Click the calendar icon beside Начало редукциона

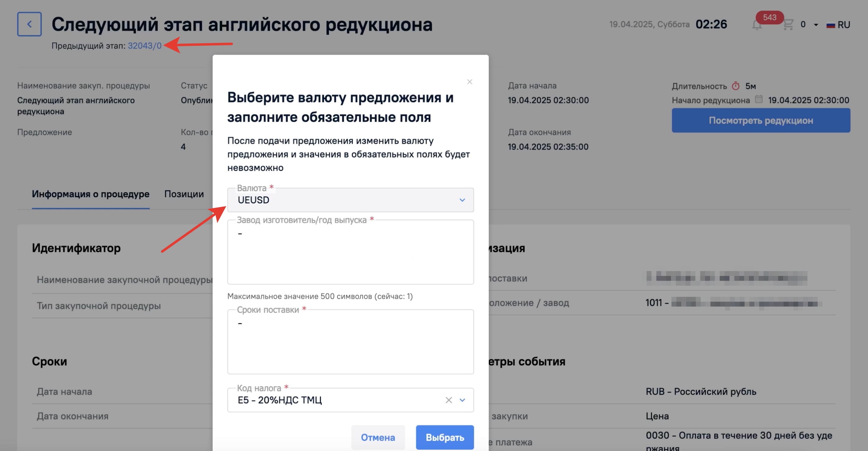click(758, 100)
